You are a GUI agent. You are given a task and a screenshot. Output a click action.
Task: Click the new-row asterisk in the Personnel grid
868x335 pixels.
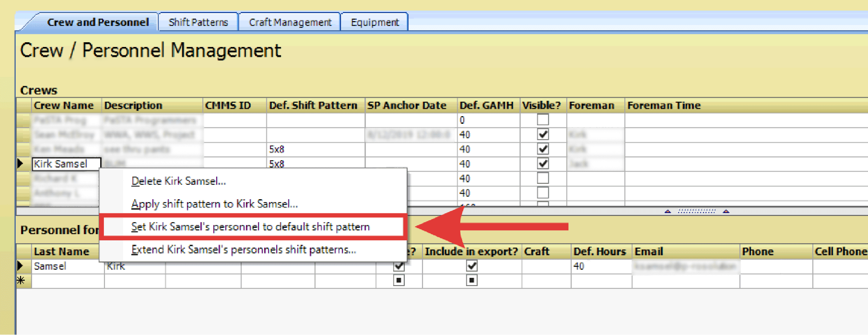click(x=21, y=281)
